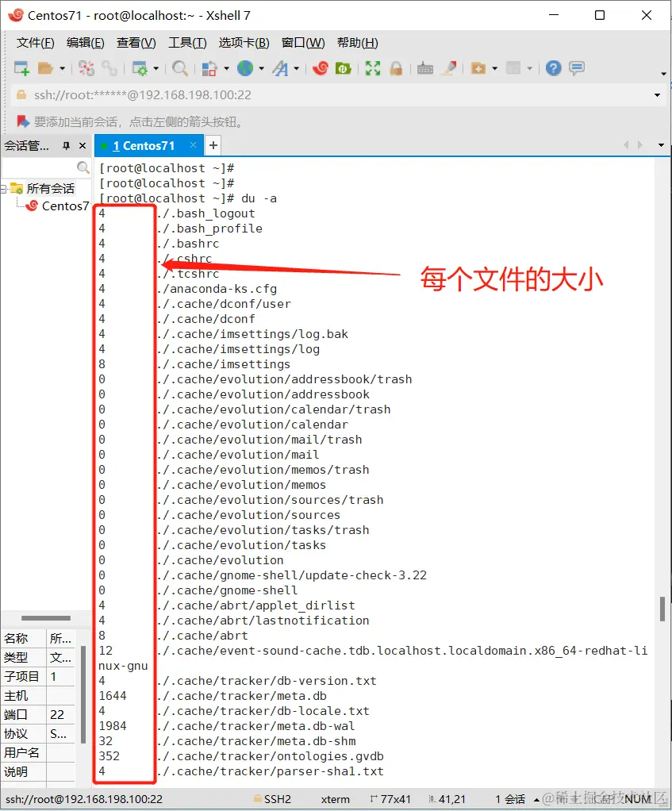Click the 用户名 property row label
Screen dimensions: 672x811
21,752
